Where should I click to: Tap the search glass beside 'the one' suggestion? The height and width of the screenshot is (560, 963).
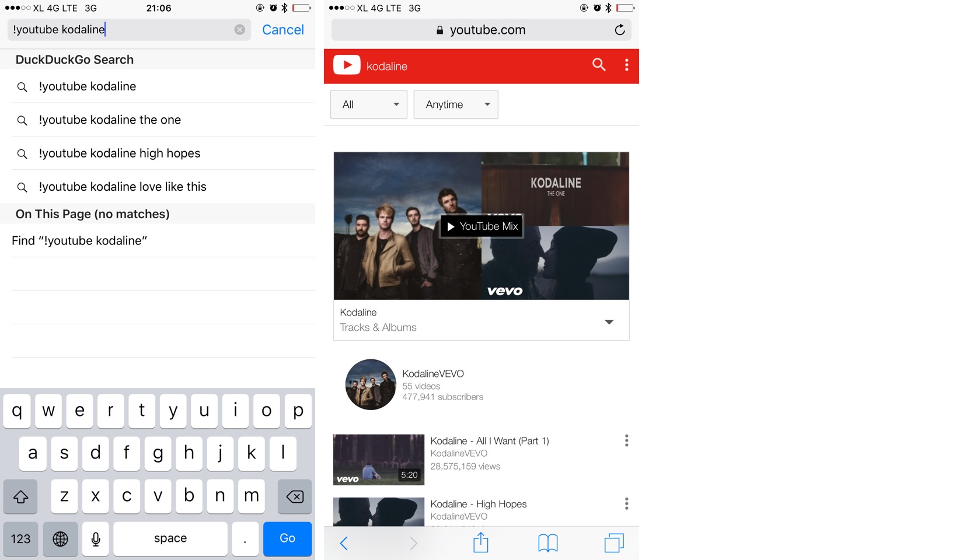tap(22, 121)
